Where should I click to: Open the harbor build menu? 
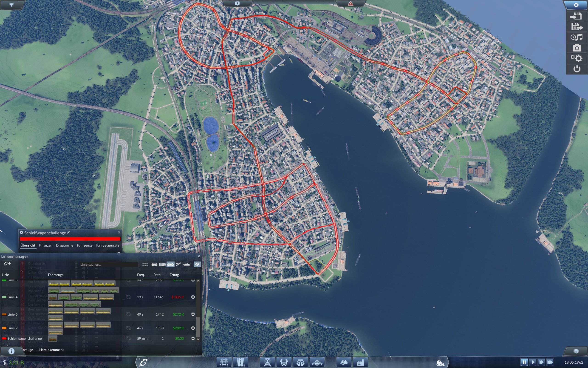point(300,362)
